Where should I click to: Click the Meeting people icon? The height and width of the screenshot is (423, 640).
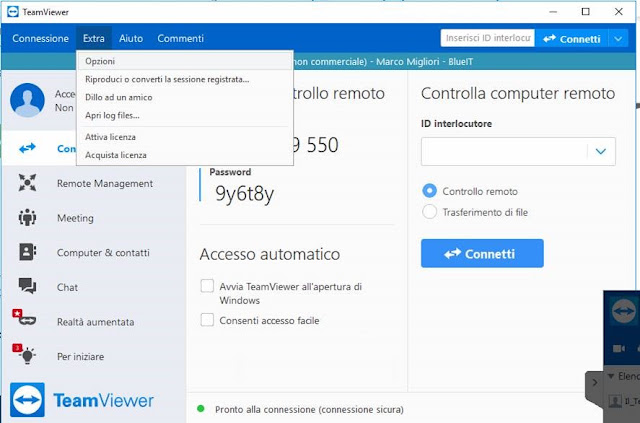(x=27, y=218)
